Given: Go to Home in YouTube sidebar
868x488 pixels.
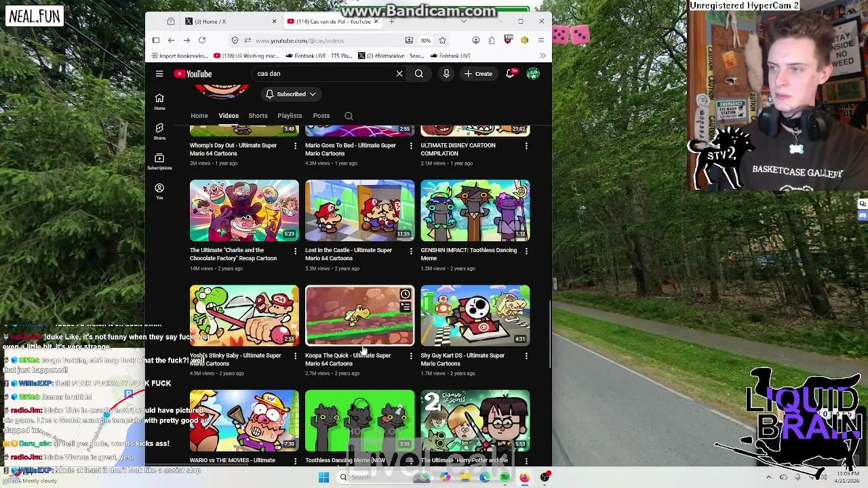Looking at the screenshot, I should 159,102.
